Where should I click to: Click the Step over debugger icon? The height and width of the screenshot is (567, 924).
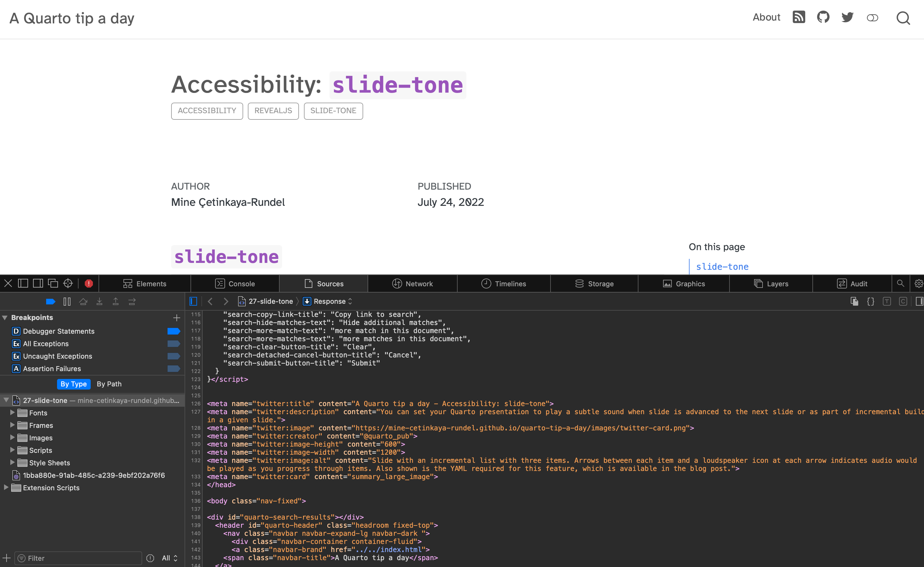[83, 301]
